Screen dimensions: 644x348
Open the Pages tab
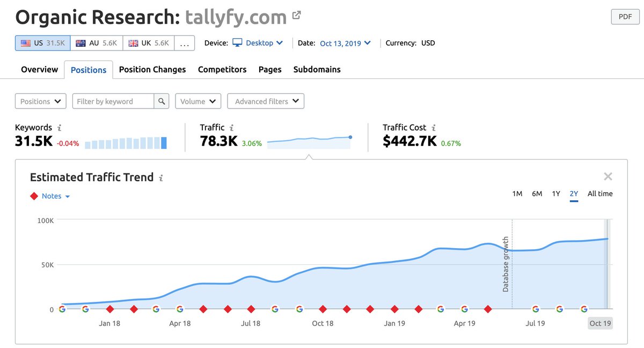(270, 69)
